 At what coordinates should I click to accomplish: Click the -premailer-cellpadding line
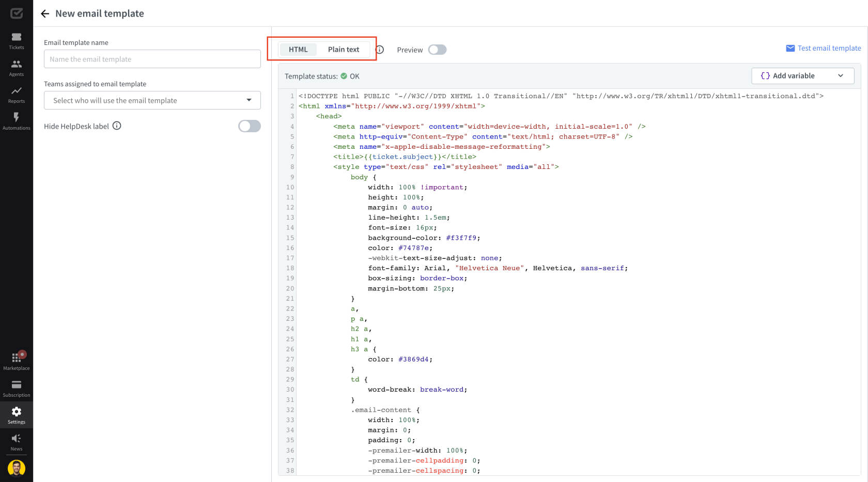tap(424, 460)
